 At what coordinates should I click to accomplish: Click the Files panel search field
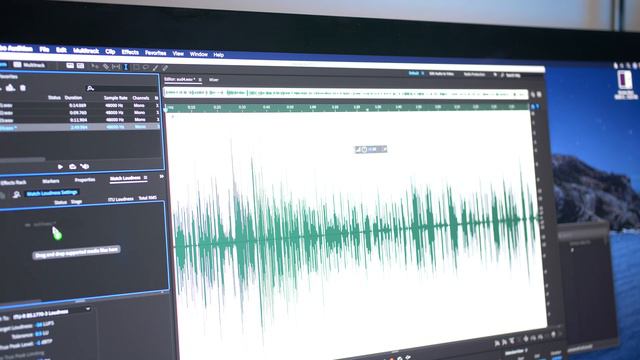[122, 88]
